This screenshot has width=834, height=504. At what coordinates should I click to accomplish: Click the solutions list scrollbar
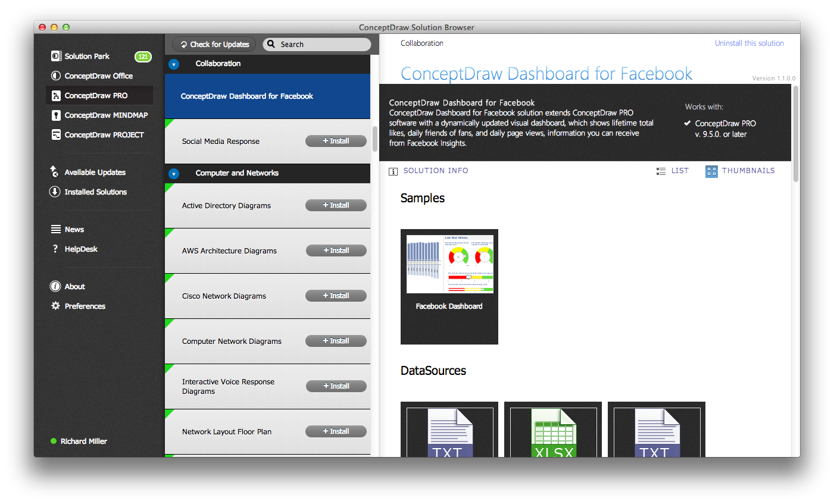[x=375, y=139]
